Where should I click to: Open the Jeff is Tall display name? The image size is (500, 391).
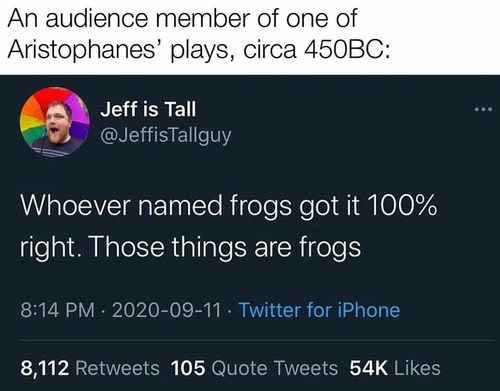[x=148, y=109]
